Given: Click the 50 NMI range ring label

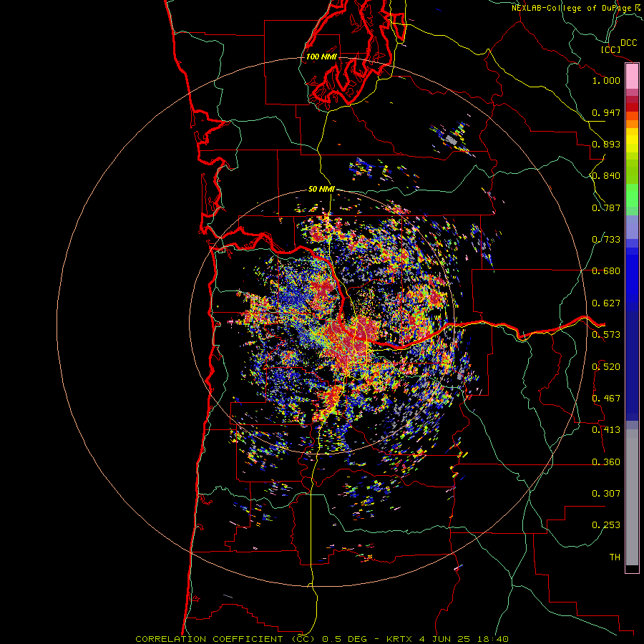Looking at the screenshot, I should click(x=321, y=189).
